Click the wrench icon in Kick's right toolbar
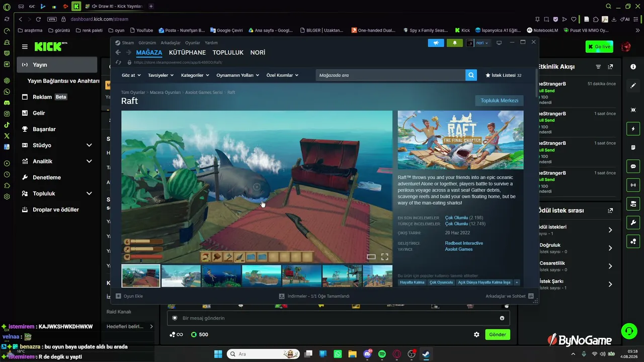This screenshot has width=644, height=362. coord(633,222)
